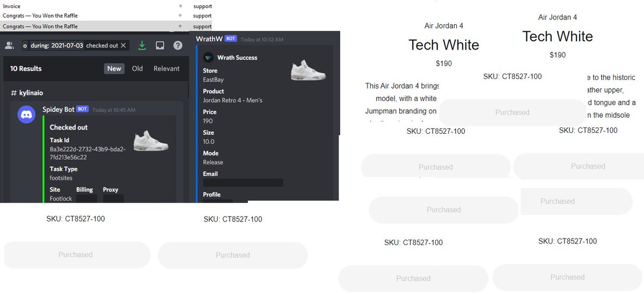Click the EastBay store value
Image resolution: width=644 pixels, height=294 pixels.
[x=213, y=80]
